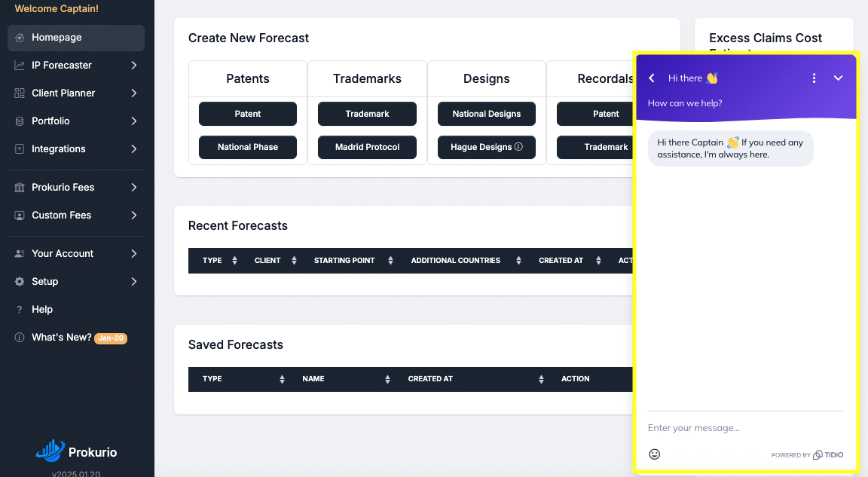Expand the Integrations submenu chevron
The width and height of the screenshot is (868, 477).
pos(134,149)
